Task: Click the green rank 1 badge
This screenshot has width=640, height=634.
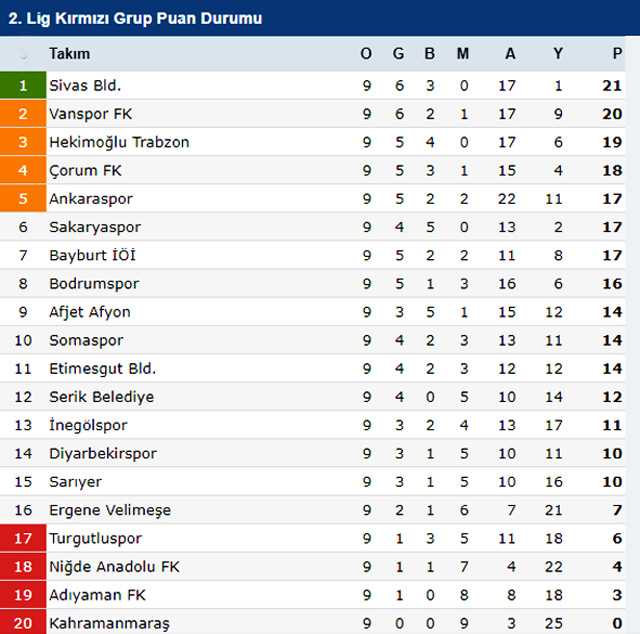Action: click(x=23, y=86)
